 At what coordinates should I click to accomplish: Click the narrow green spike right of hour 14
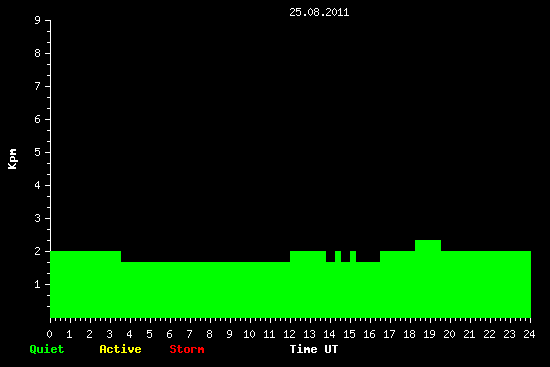338,256
